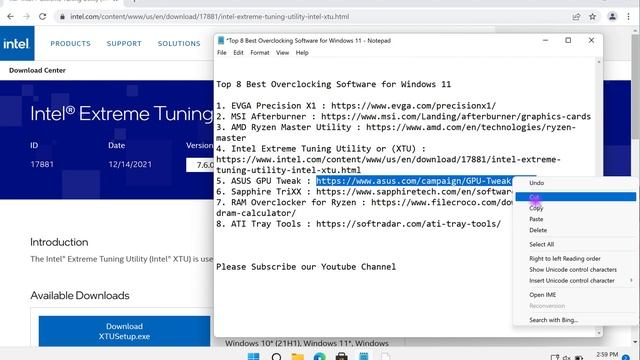This screenshot has width=640, height=360.
Task: Click the Download Center link
Action: click(37, 70)
